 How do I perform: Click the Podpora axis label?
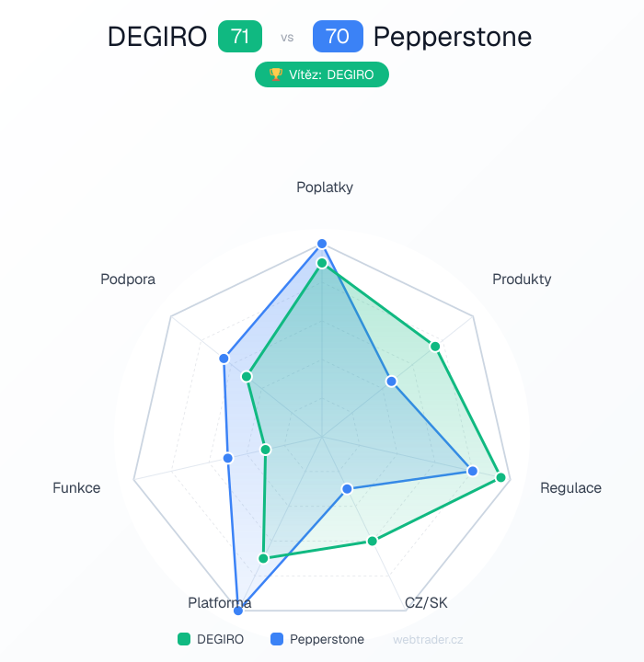click(x=128, y=280)
